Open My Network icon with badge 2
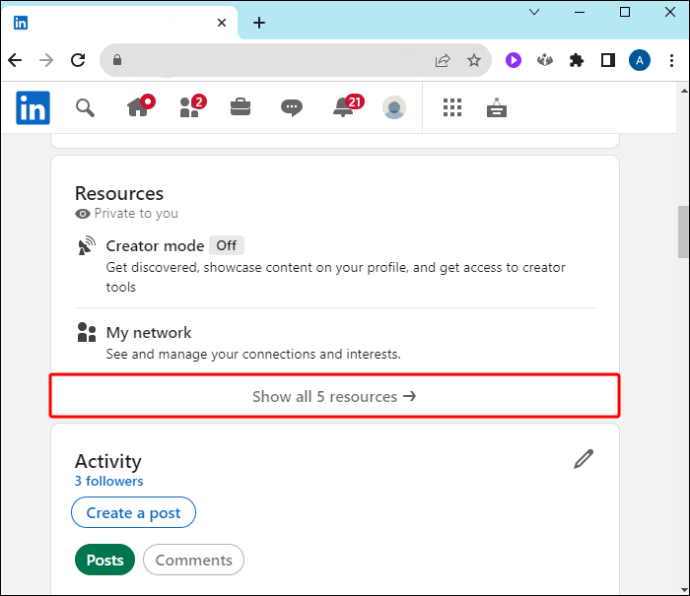Viewport: 690px width, 596px height. tap(193, 107)
